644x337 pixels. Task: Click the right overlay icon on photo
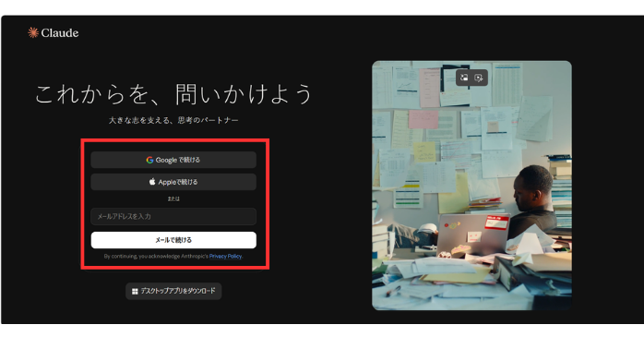(x=479, y=78)
